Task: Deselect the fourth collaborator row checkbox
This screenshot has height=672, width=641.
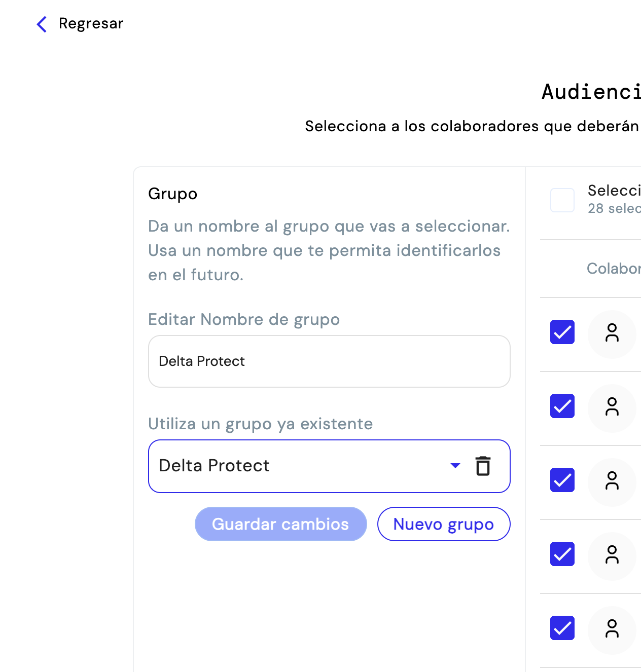Action: point(562,554)
